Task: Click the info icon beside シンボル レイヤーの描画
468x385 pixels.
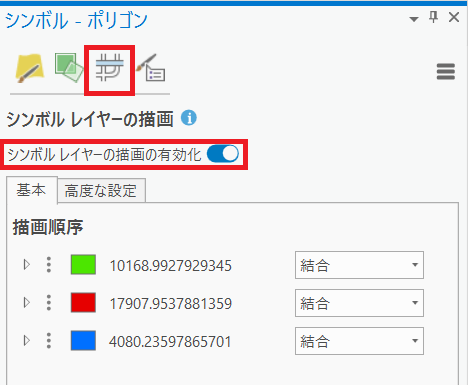Action: (189, 118)
